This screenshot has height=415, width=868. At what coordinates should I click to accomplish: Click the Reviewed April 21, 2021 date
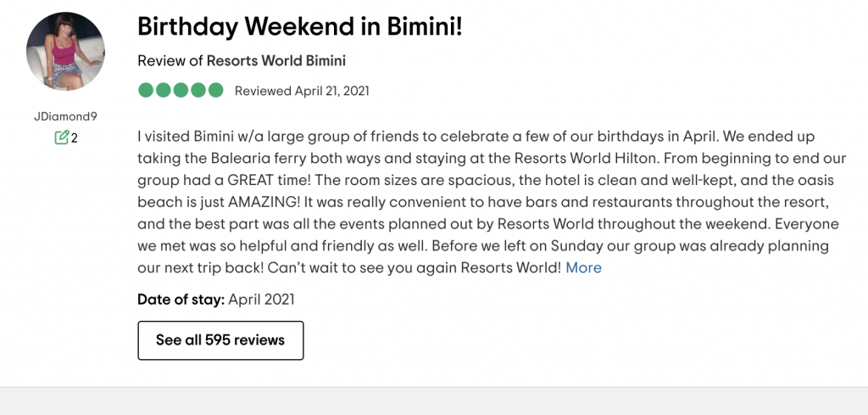coord(302,91)
